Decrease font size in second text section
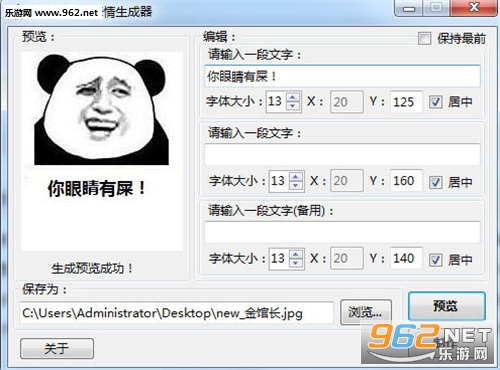The width and height of the screenshot is (500, 370). point(295,185)
